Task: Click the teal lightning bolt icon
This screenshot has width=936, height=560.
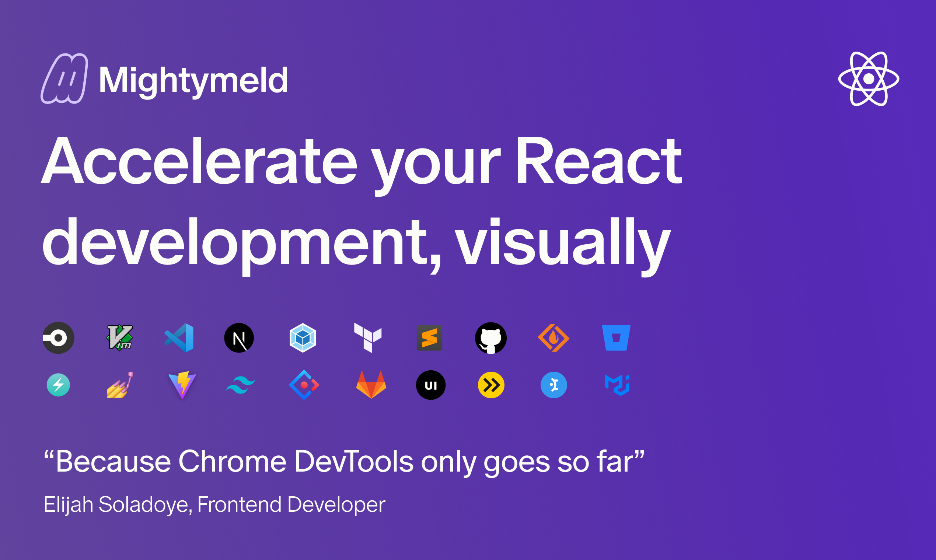Action: [x=58, y=385]
